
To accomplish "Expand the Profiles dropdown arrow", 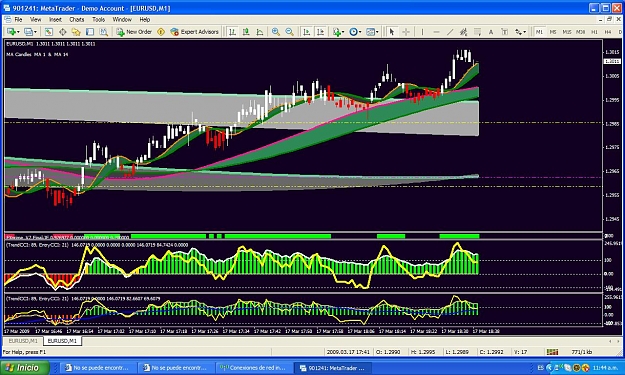I will [35, 32].
